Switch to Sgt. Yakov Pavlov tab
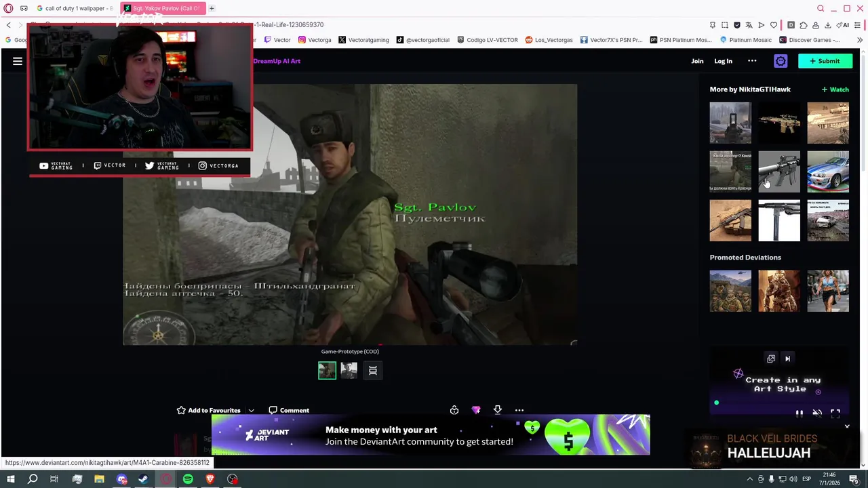 coord(161,8)
